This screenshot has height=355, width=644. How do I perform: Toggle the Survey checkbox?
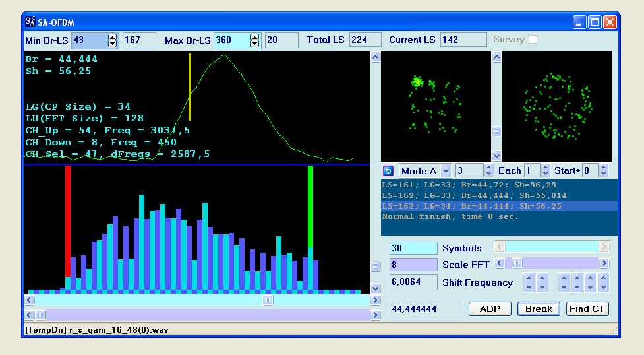(x=533, y=40)
